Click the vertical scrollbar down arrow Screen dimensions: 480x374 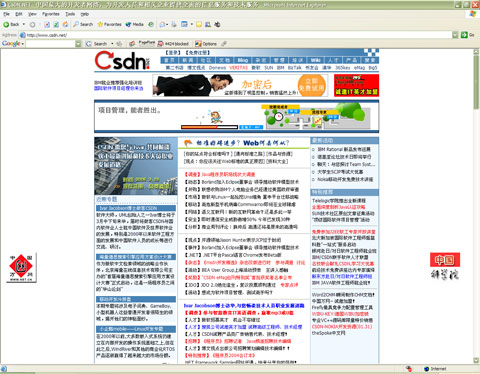(476, 360)
